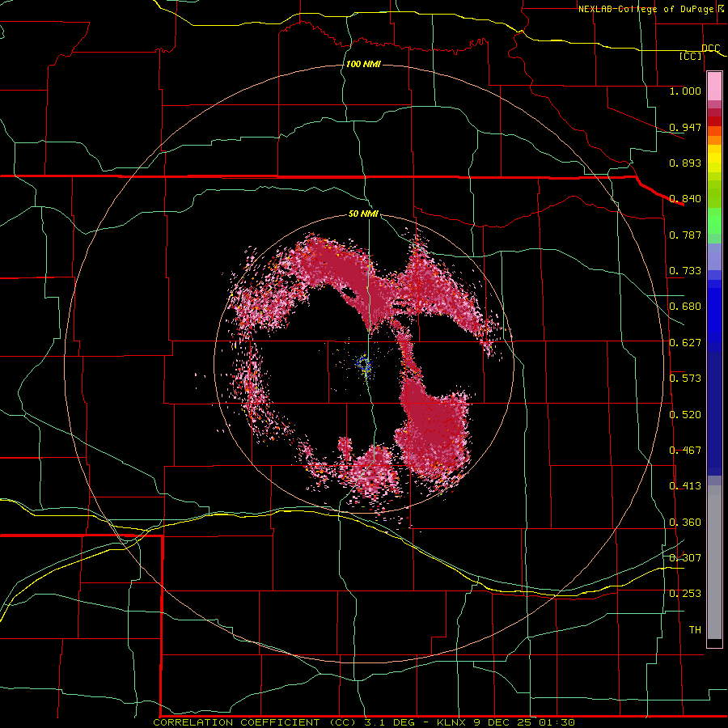This screenshot has height=728, width=728.
Task: Select the 0.253 scale value
Action: click(x=685, y=594)
